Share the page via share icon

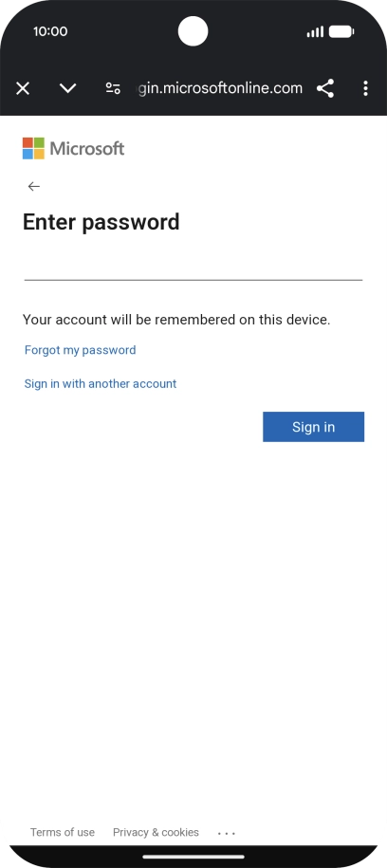[x=325, y=88]
